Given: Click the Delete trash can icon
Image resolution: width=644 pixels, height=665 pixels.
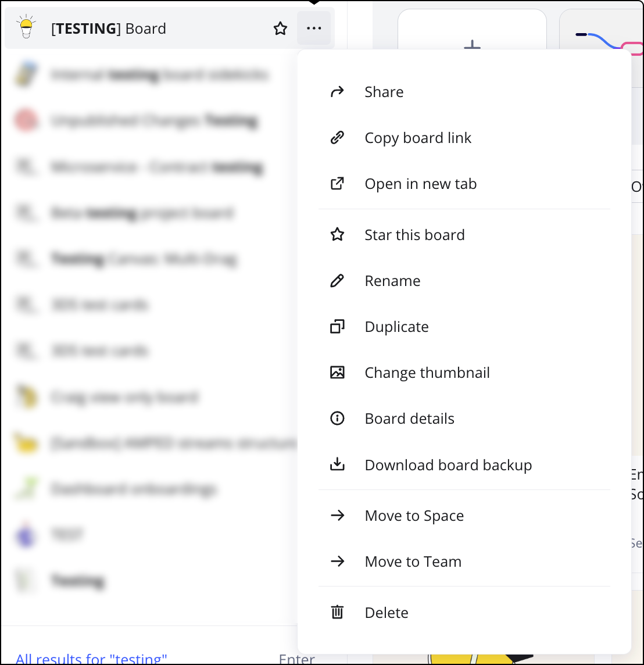Looking at the screenshot, I should tap(337, 612).
